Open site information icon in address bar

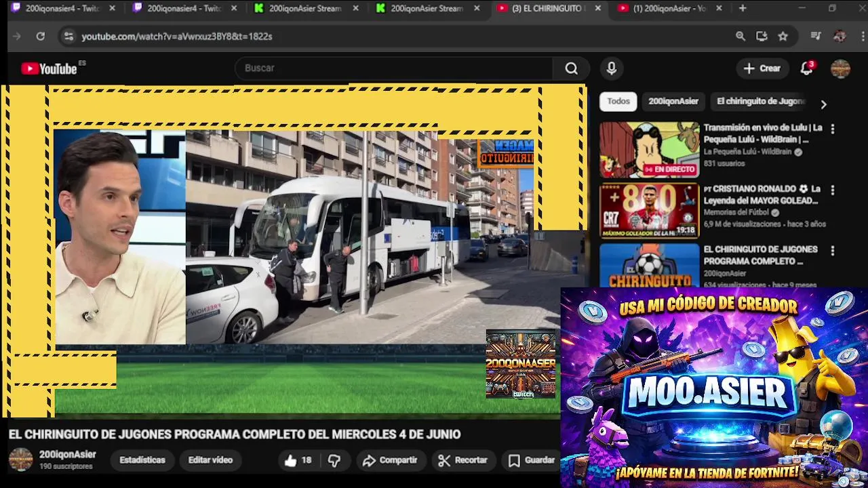pyautogui.click(x=68, y=36)
